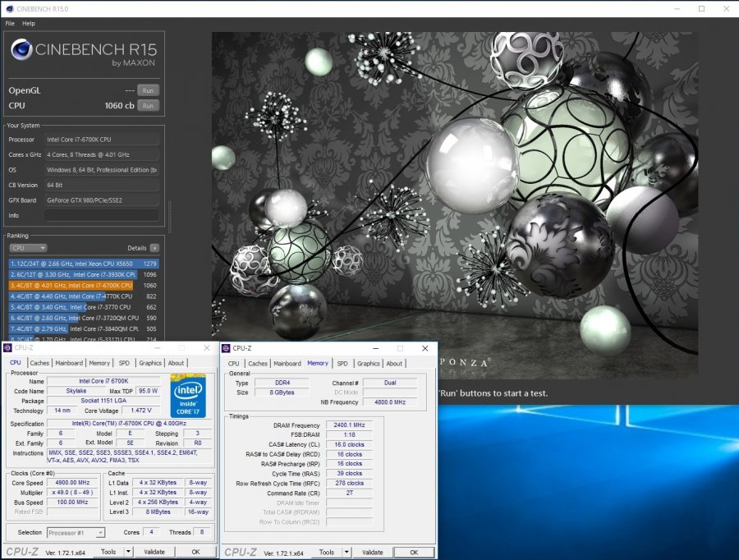The image size is (739, 560).
Task: Open Processor selection dropdown in CPU-Z
Action: [x=76, y=533]
